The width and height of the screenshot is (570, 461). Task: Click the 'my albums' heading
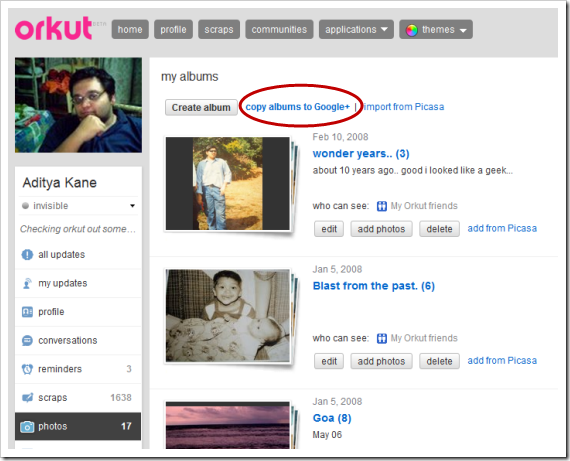click(x=189, y=77)
